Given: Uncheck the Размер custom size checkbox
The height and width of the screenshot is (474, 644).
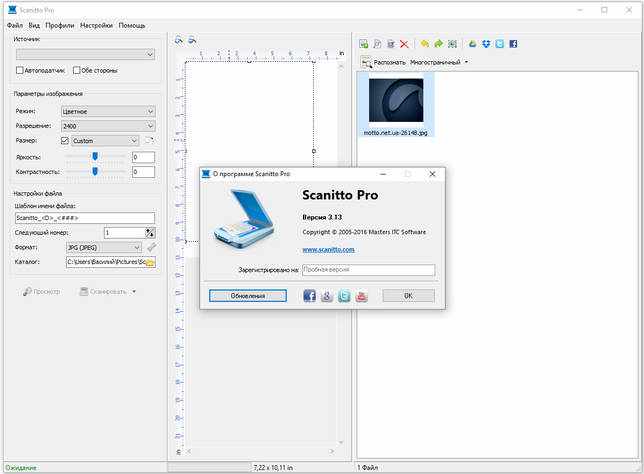Looking at the screenshot, I should point(64,141).
